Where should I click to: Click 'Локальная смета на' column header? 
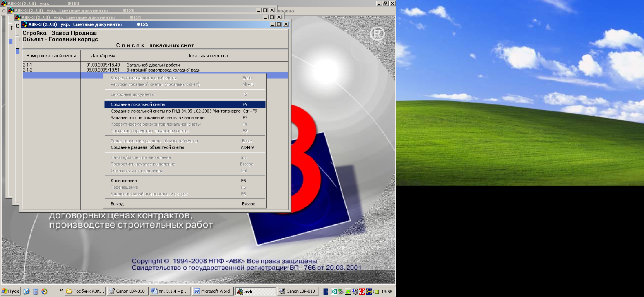click(x=207, y=56)
